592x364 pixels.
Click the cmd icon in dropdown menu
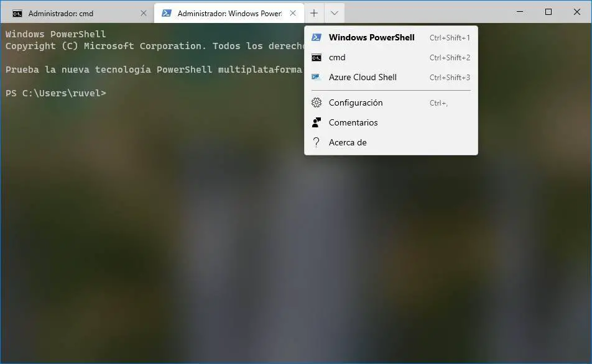pyautogui.click(x=317, y=57)
